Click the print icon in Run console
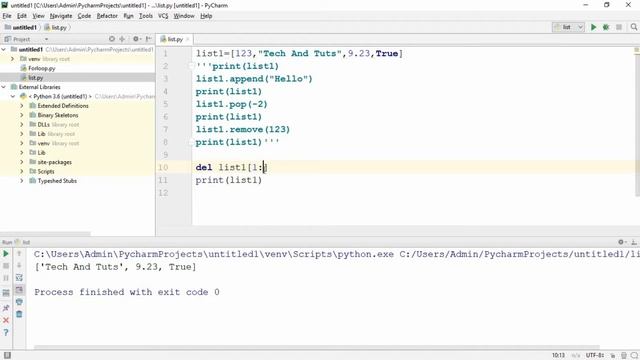 coord(19,302)
